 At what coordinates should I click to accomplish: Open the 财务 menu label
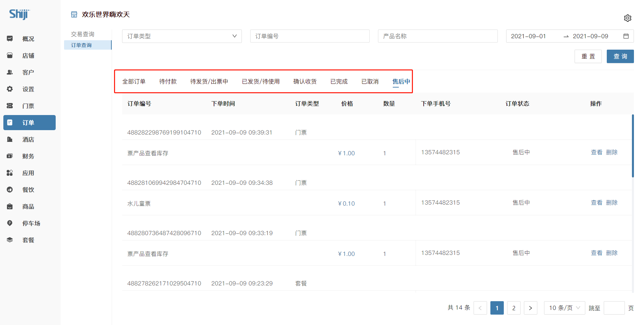coord(28,156)
